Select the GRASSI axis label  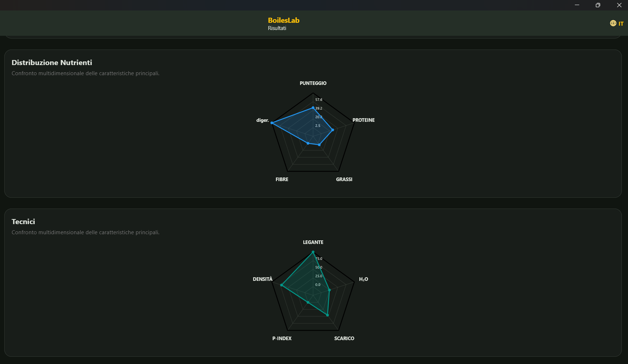pyautogui.click(x=344, y=179)
